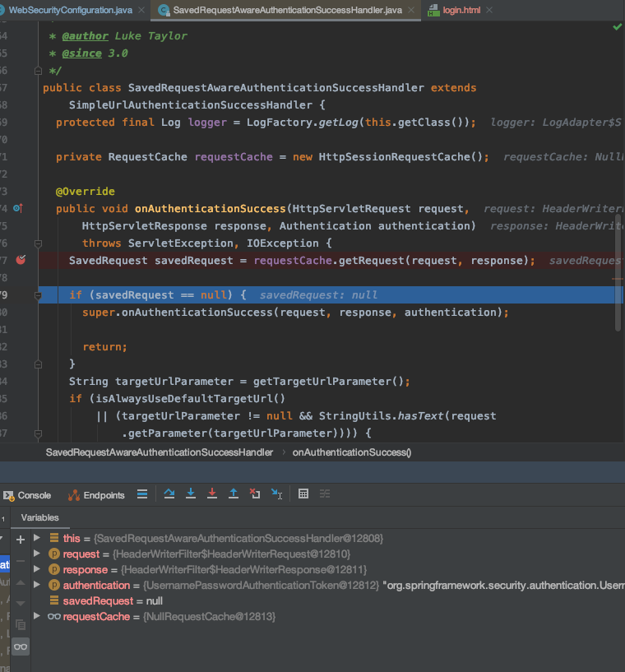Toggle the breakpoint on the savedRequest line
625x672 pixels.
[x=21, y=261]
